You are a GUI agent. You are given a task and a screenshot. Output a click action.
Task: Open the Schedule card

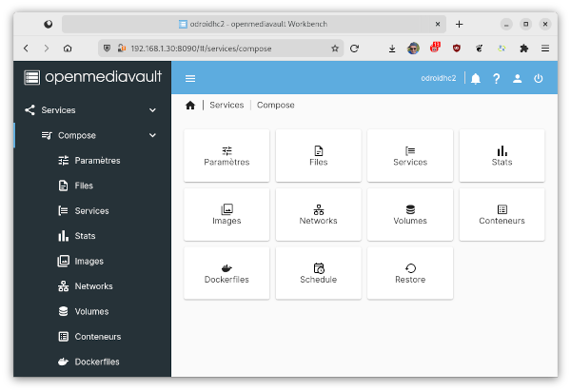click(318, 273)
